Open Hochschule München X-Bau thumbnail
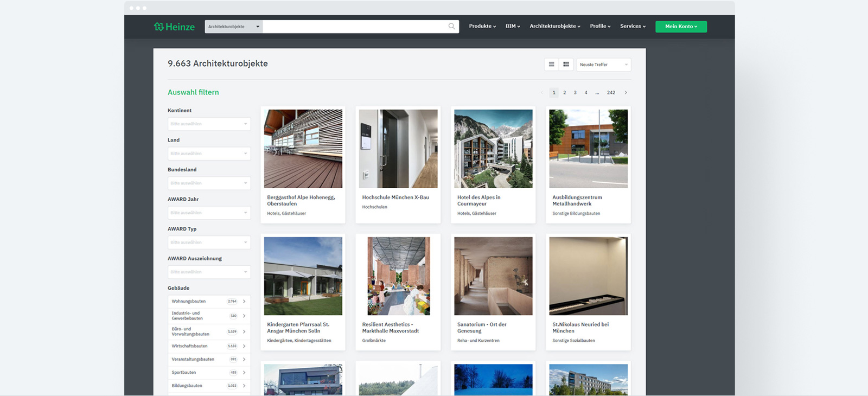 [x=398, y=149]
